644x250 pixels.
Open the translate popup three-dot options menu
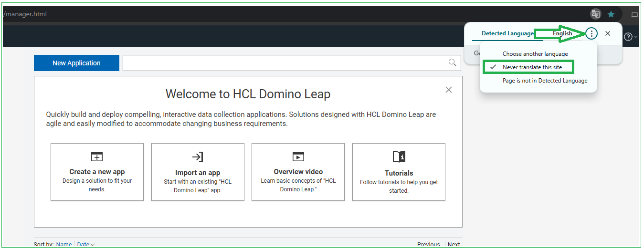point(591,33)
